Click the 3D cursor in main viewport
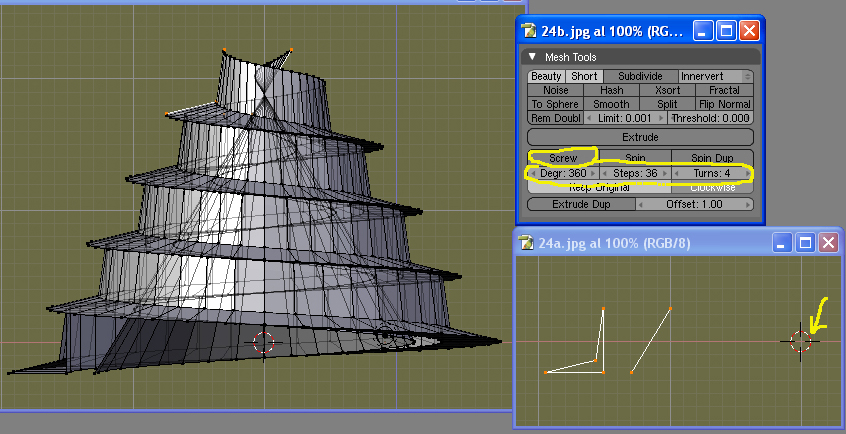This screenshot has width=846, height=434. (263, 342)
